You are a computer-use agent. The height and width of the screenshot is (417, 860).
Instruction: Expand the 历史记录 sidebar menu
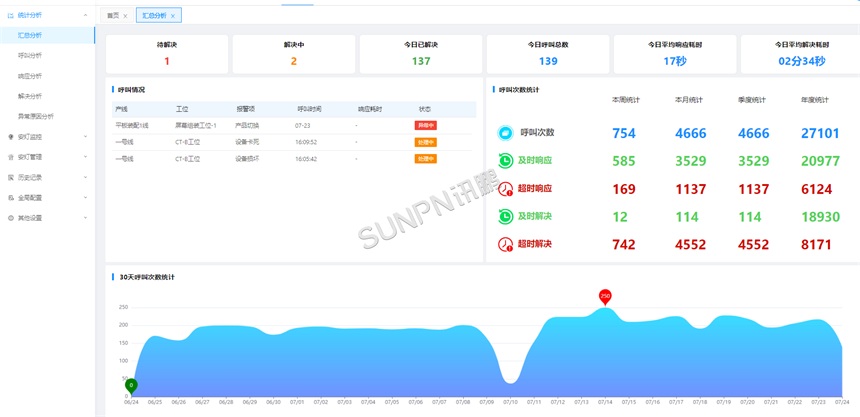(85, 177)
